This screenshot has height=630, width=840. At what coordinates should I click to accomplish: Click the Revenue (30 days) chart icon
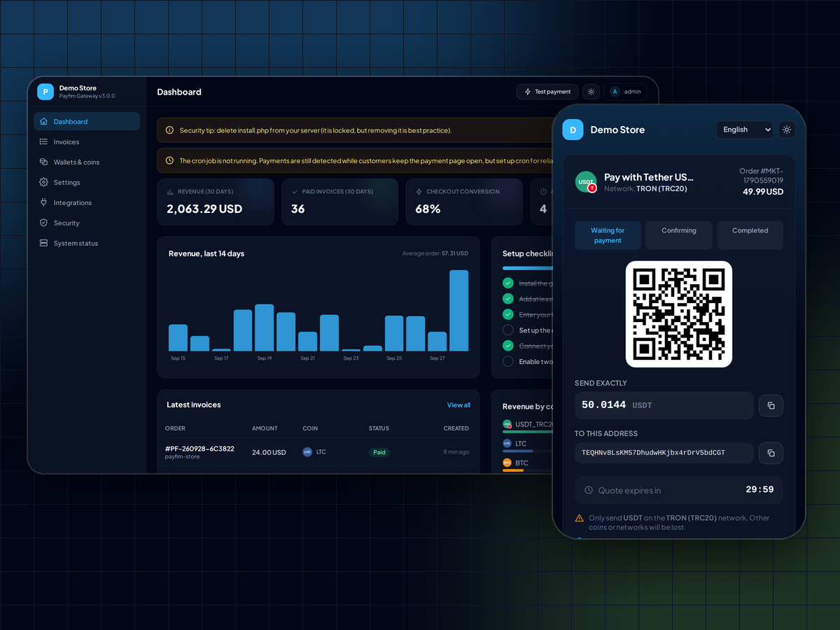[x=170, y=191]
